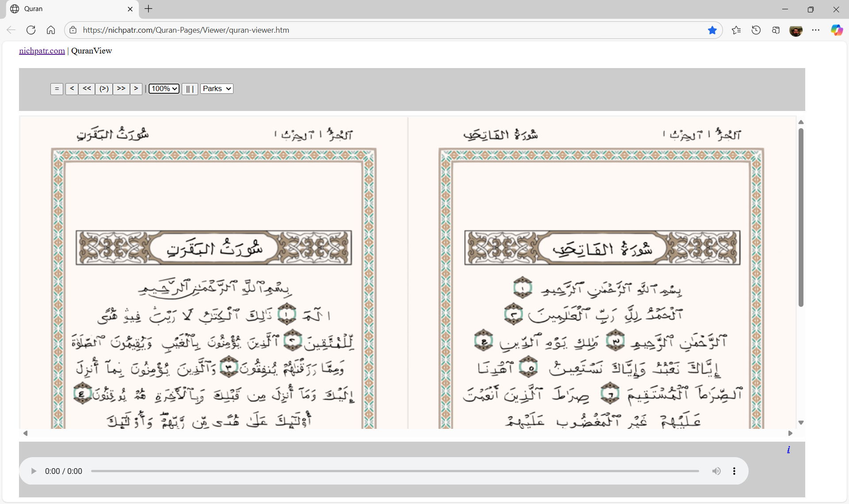Screen dimensions: 849x504
Task: Open the Parks selection dropdown
Action: 217,89
